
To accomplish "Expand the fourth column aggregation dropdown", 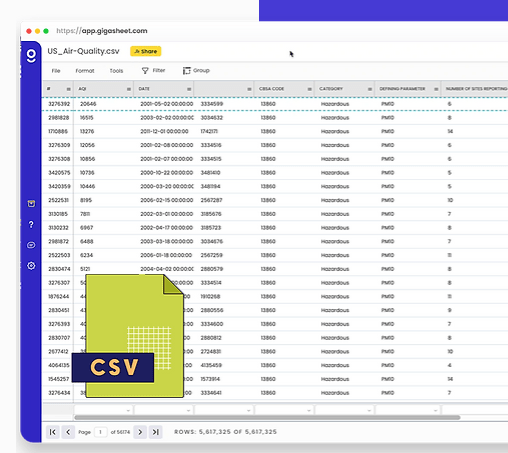I will pyautogui.click(x=249, y=411).
